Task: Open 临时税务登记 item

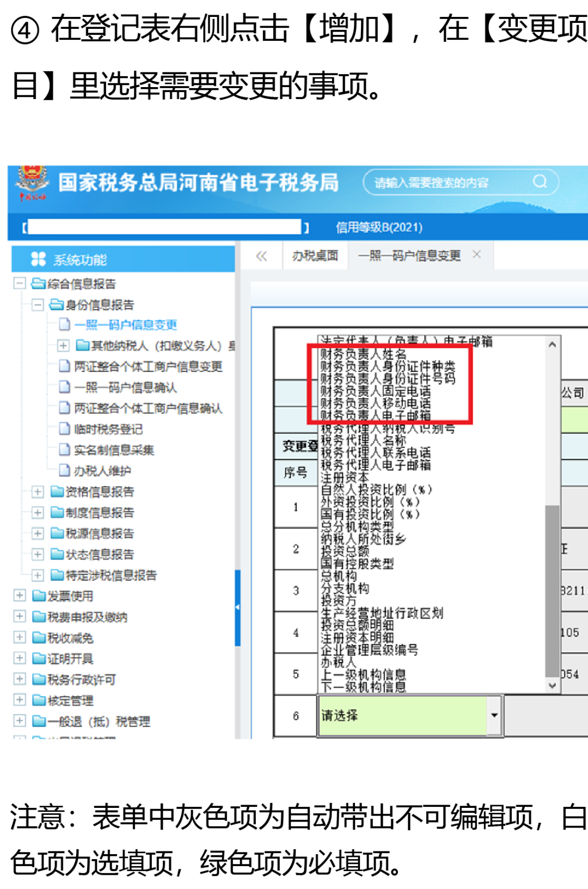Action: [x=108, y=429]
